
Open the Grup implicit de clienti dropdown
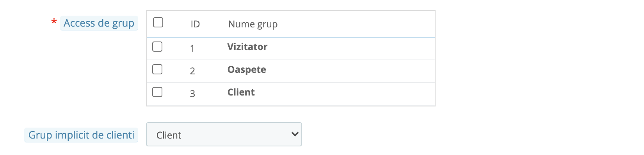pyautogui.click(x=224, y=134)
